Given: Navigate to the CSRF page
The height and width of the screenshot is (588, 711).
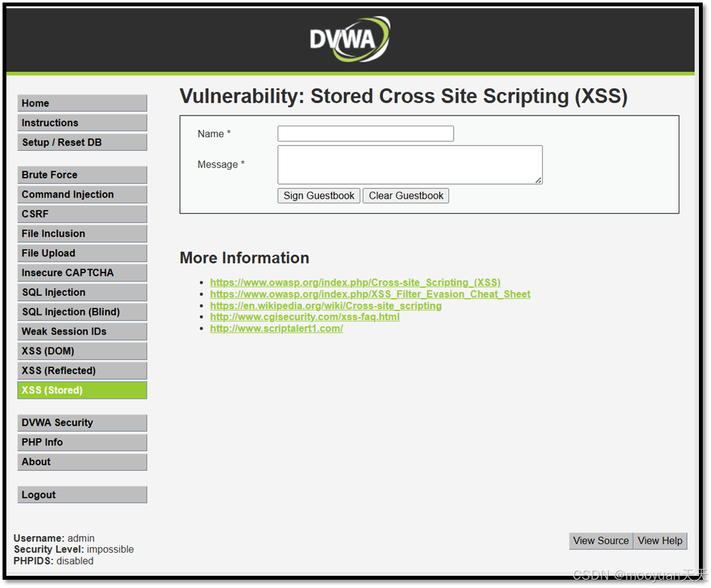Looking at the screenshot, I should [x=82, y=214].
